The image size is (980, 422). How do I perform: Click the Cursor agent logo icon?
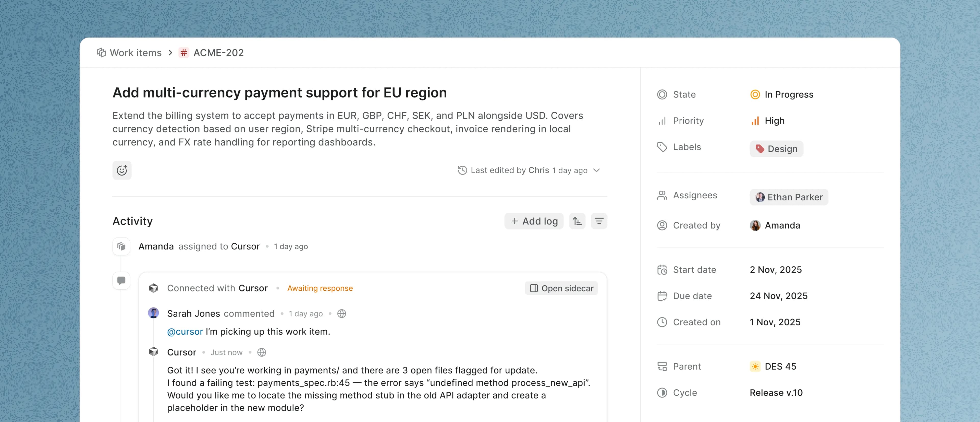153,288
